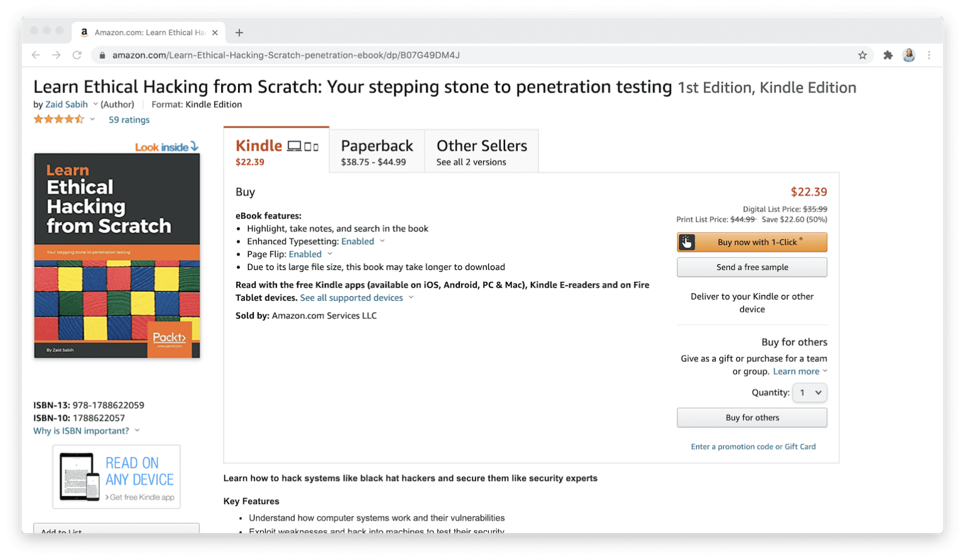This screenshot has height=560, width=965.
Task: Click the browser back arrow icon
Action: (36, 55)
